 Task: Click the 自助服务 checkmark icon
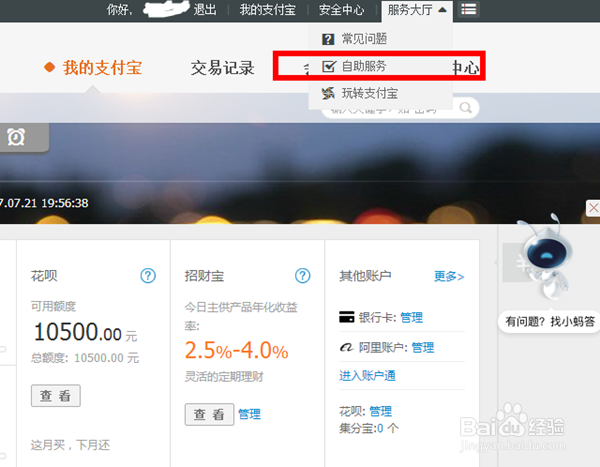coord(329,66)
